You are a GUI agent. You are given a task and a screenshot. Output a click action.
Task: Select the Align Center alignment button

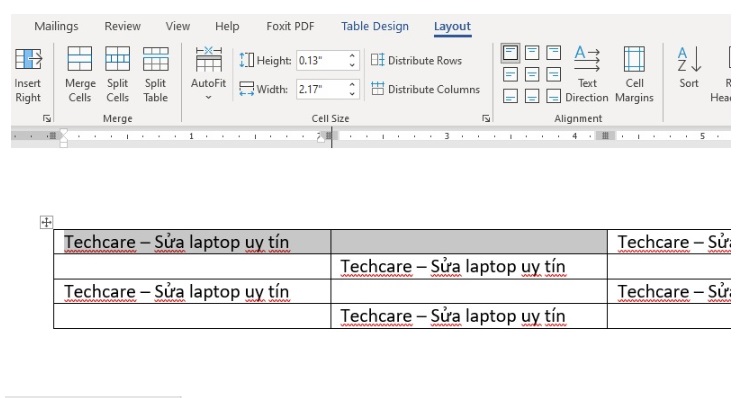532,75
